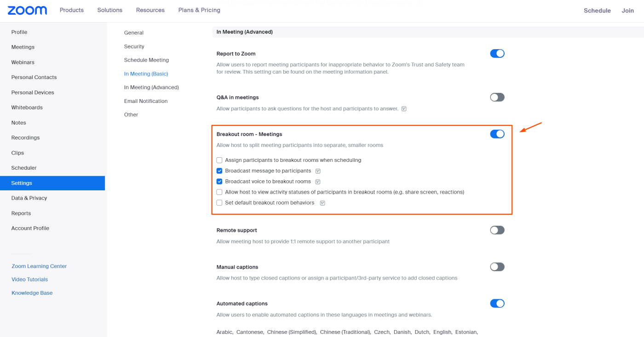Open Plans & Pricing
This screenshot has height=337, width=644.
[199, 10]
